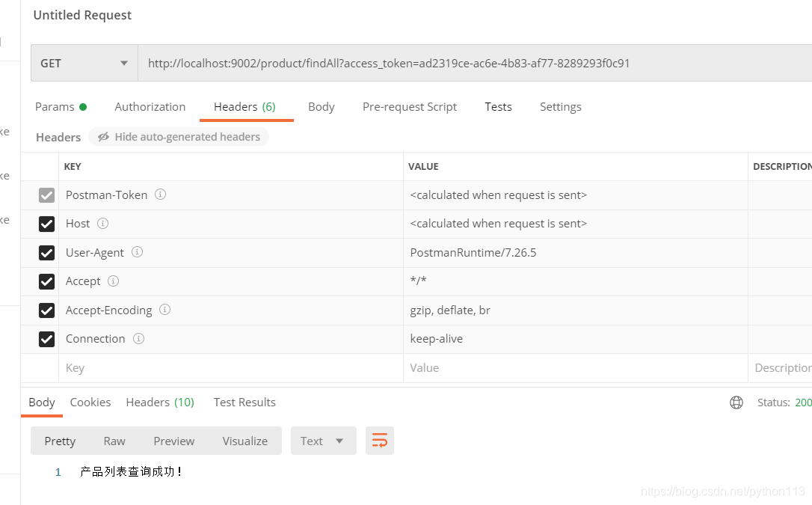Open the response Cookies tab
812x505 pixels.
point(90,403)
